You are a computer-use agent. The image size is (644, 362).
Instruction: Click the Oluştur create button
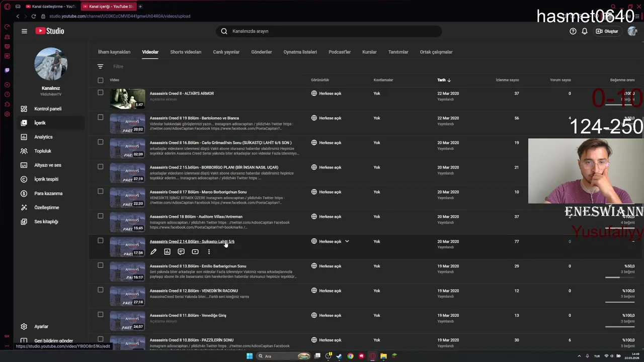(607, 31)
